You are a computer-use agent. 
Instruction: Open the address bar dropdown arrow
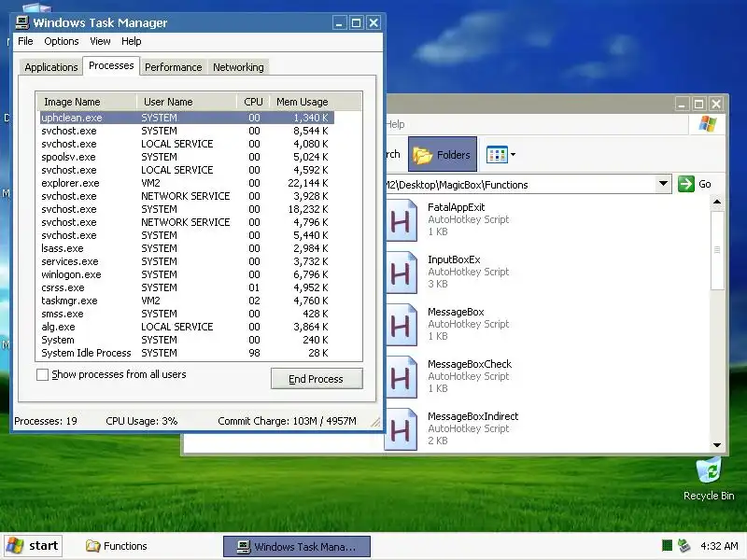coord(663,184)
